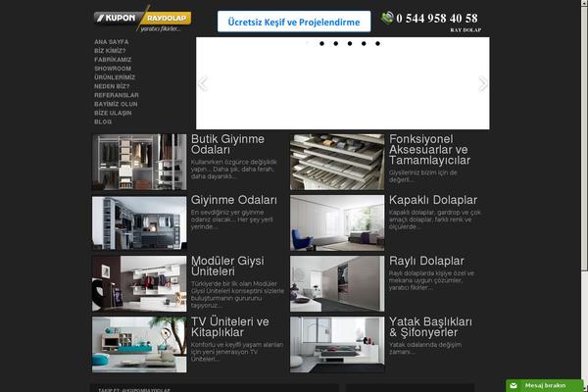
Task: Open BAYİMİZ OLUN menu item
Action: pos(116,104)
